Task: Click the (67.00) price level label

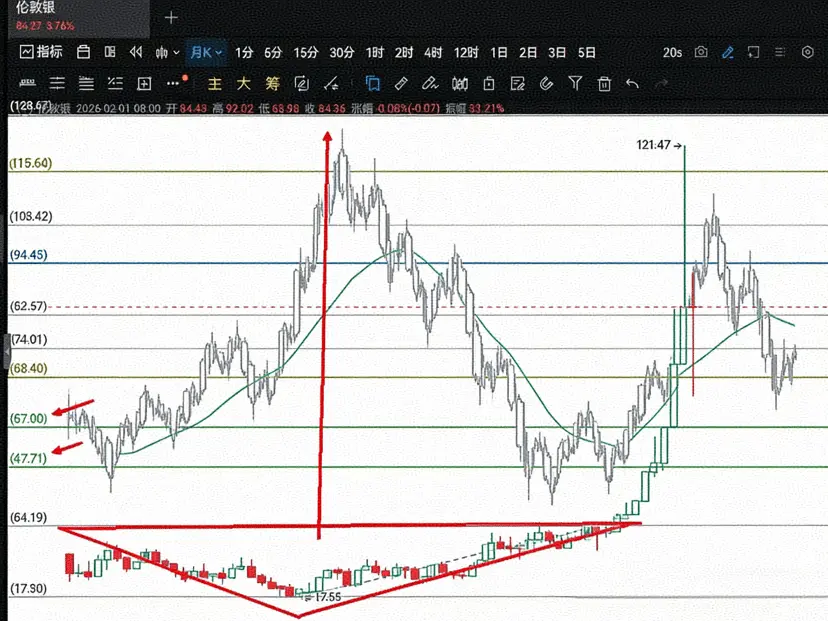Action: coord(29,419)
